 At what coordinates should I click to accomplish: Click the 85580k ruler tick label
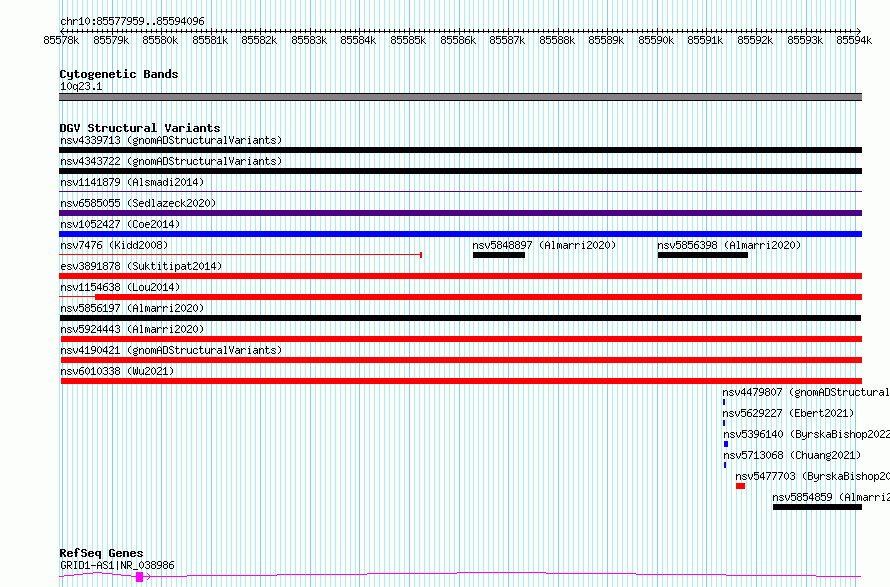[160, 40]
